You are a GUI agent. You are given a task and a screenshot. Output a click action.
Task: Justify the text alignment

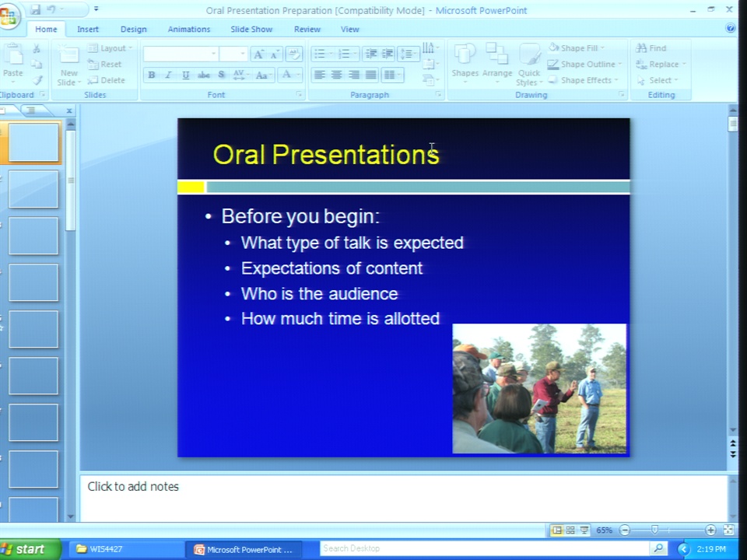[x=370, y=75]
